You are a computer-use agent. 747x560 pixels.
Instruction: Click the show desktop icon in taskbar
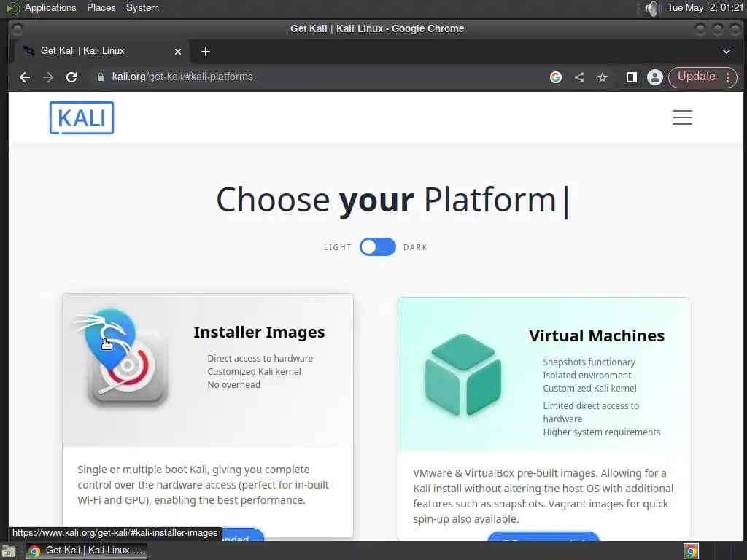pos(9,551)
